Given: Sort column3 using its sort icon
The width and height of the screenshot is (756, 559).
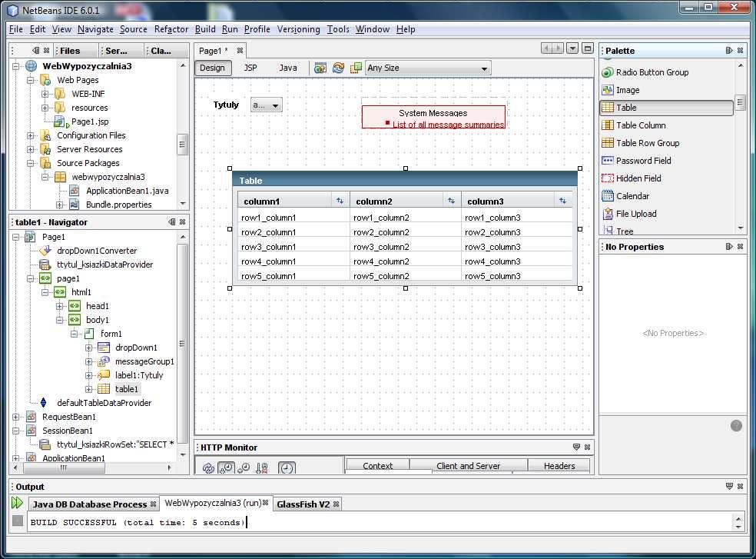Looking at the screenshot, I should pos(562,201).
